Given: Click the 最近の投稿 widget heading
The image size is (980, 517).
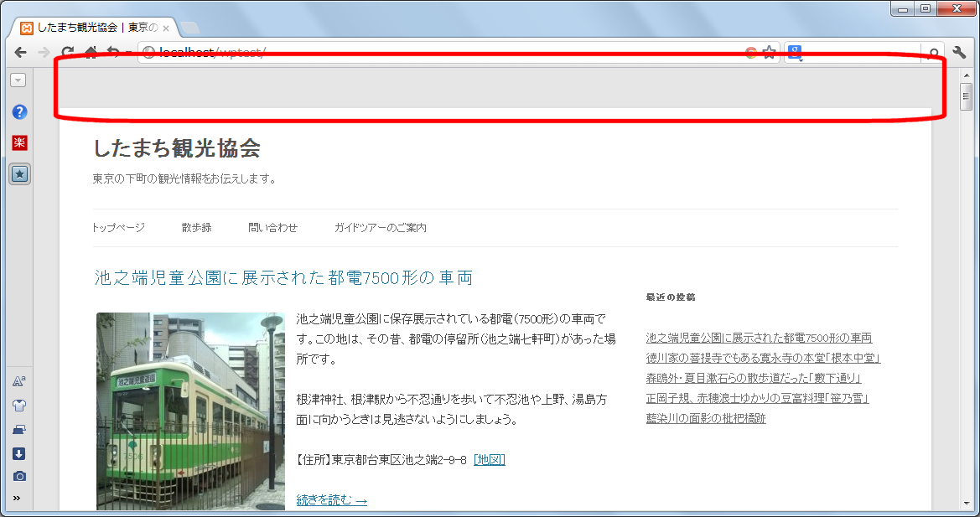Looking at the screenshot, I should [671, 297].
